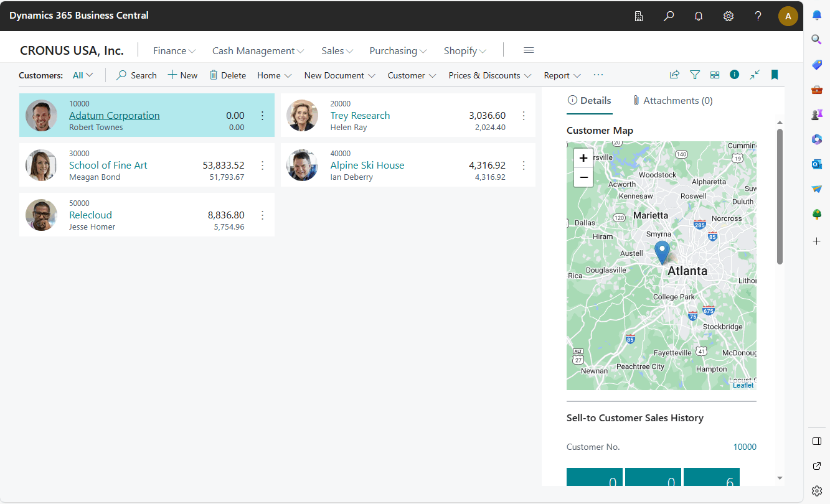Viewport: 830px width, 504px height.
Task: Open the settings gear in top bar
Action: [x=729, y=16]
